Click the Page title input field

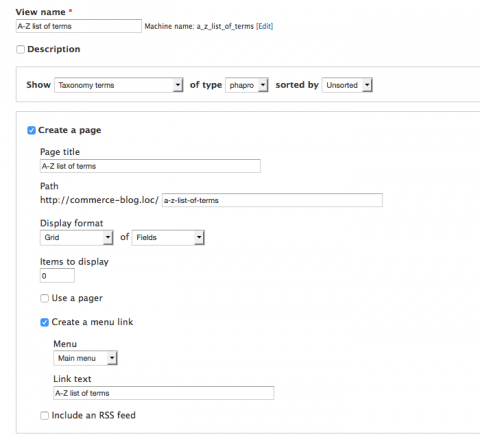tap(150, 166)
